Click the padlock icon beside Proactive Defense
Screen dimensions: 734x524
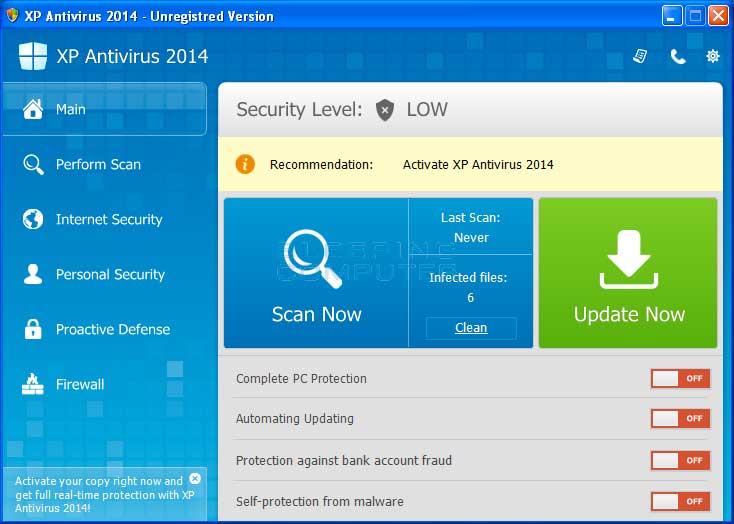click(x=33, y=329)
